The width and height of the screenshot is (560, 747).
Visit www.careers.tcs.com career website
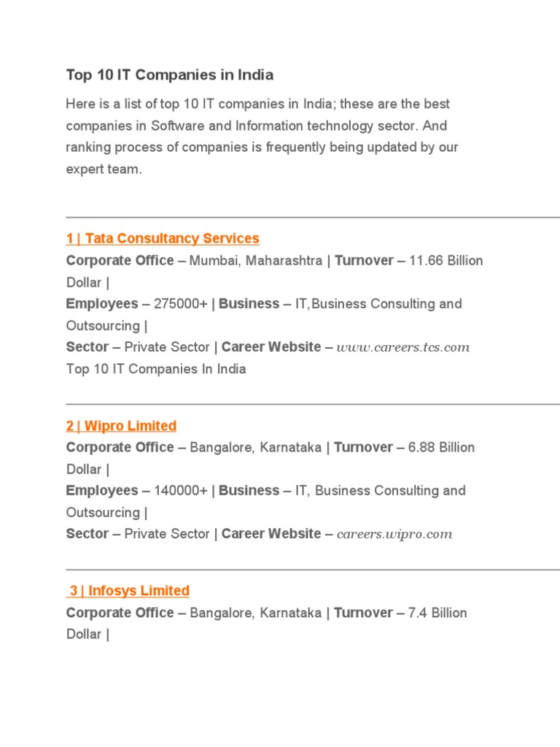[x=403, y=347]
